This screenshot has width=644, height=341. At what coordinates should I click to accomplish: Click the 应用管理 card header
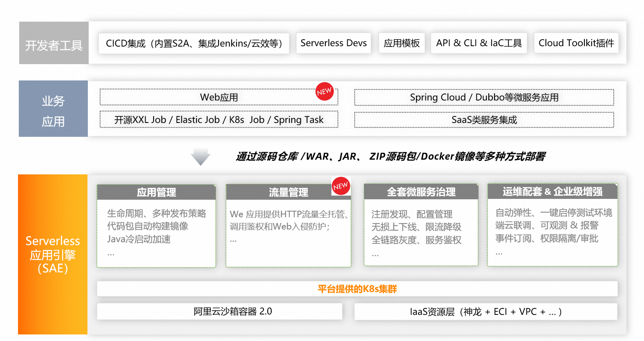pyautogui.click(x=157, y=192)
